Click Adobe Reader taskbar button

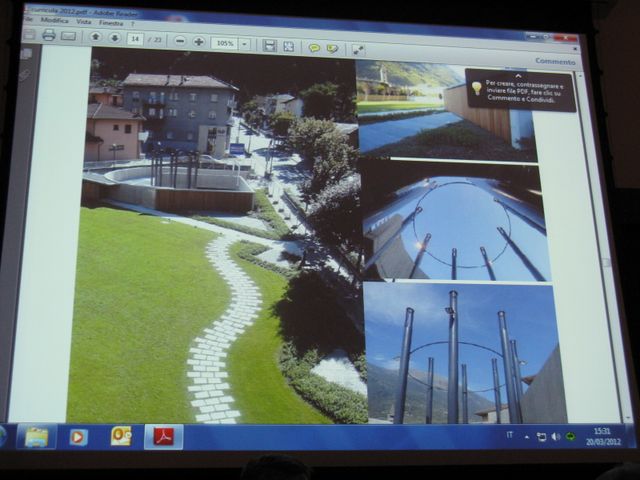click(164, 437)
